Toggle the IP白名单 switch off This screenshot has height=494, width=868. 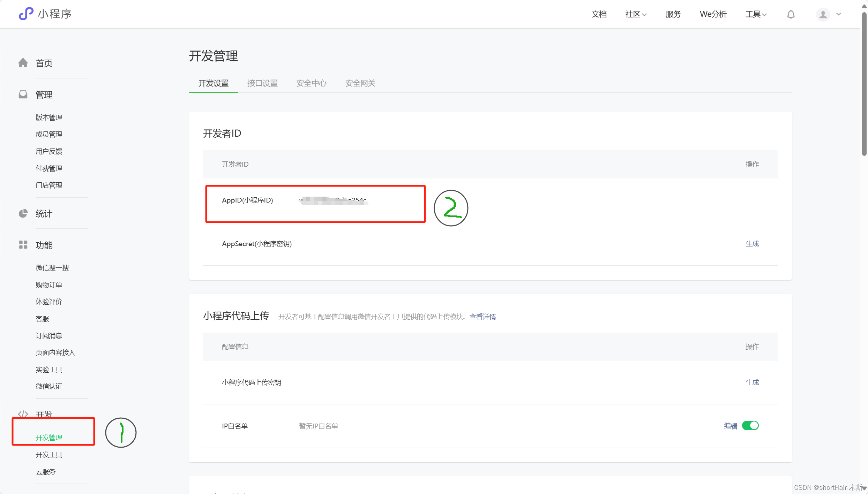750,426
